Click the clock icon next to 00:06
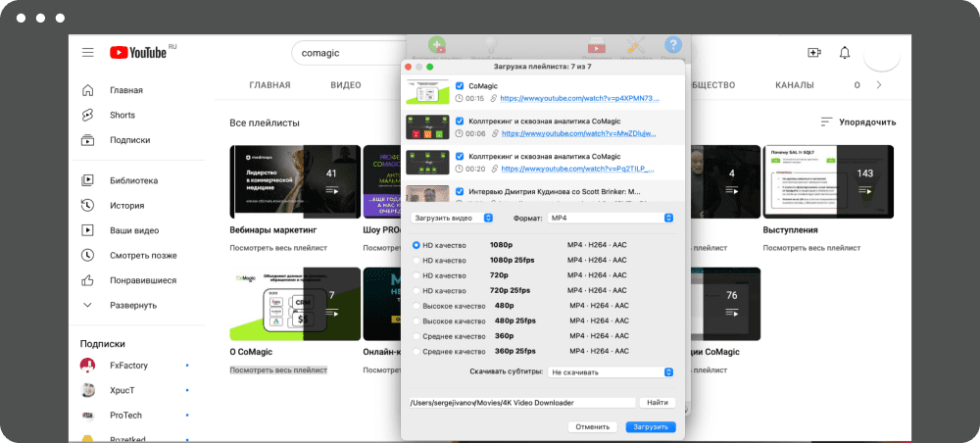Viewport: 980px width, 443px height. [460, 133]
